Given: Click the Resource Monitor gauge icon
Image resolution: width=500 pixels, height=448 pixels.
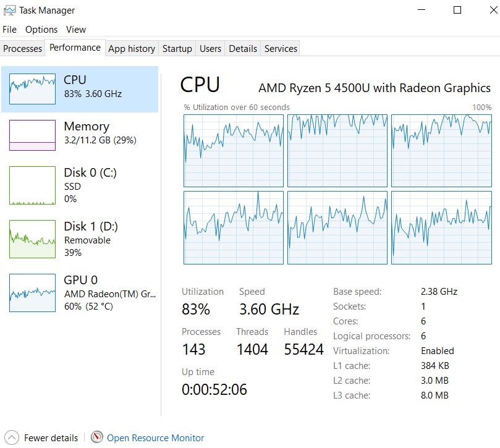Looking at the screenshot, I should click(96, 437).
